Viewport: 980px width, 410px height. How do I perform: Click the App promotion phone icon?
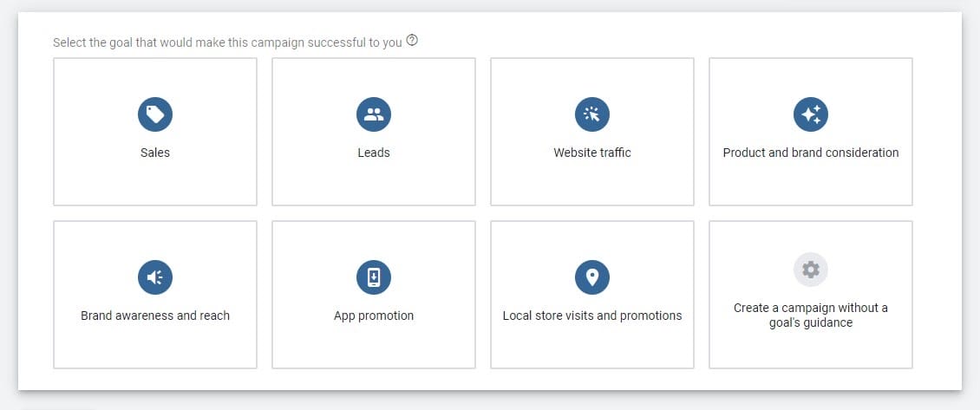point(374,277)
